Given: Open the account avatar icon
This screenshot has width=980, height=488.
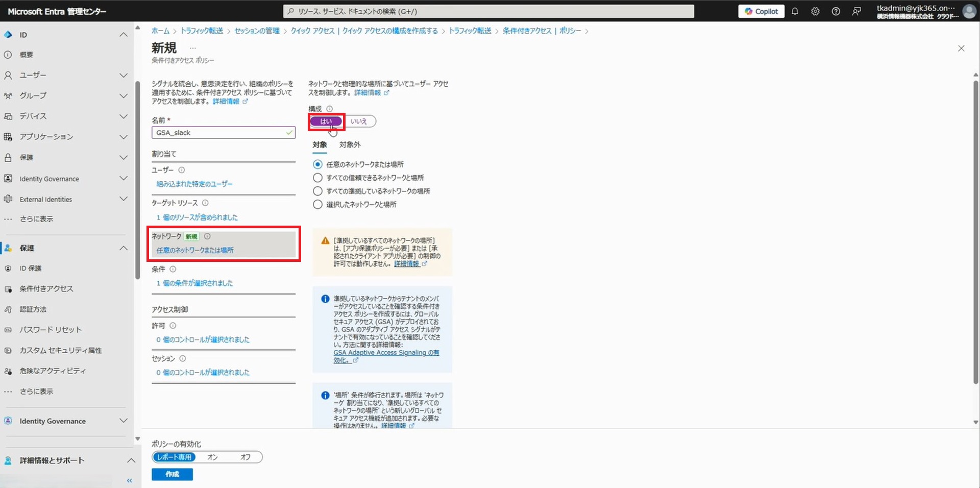Looking at the screenshot, I should [969, 11].
